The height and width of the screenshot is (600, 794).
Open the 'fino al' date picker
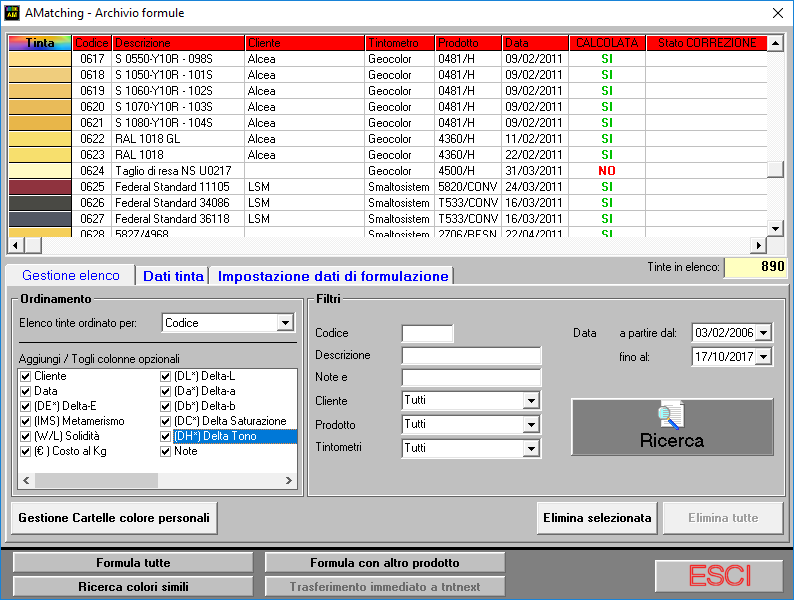[x=764, y=357]
